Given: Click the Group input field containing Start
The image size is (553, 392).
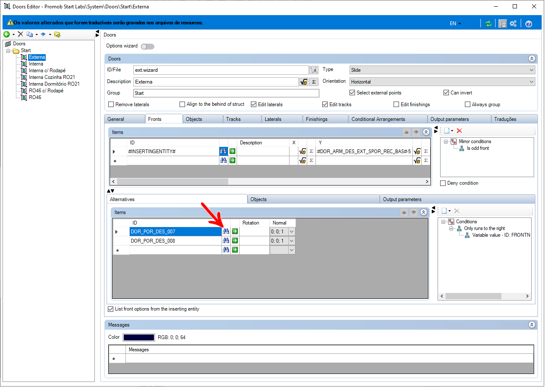Looking at the screenshot, I should point(226,93).
